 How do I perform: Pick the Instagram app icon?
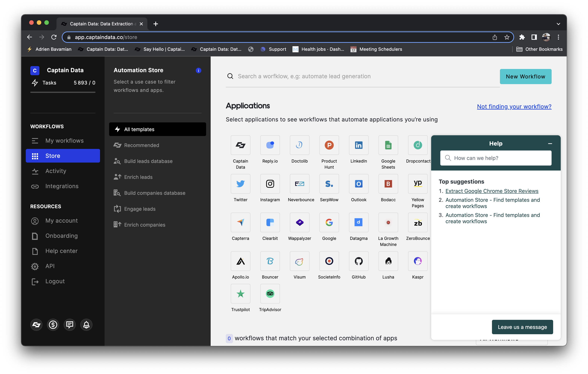point(270,184)
